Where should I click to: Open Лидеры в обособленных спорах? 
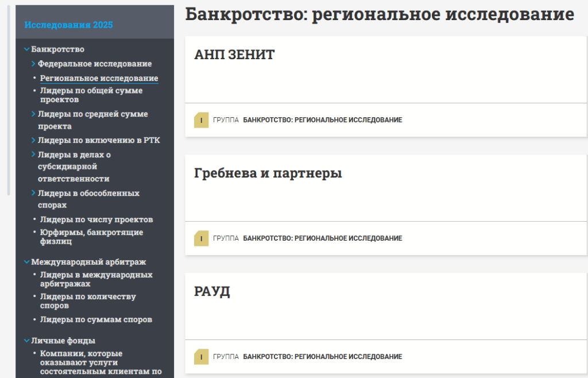click(88, 199)
